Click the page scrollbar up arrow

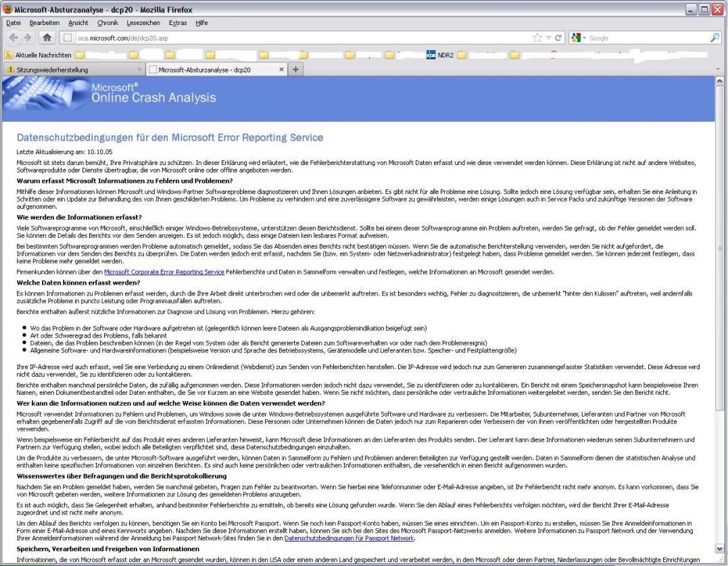(719, 81)
